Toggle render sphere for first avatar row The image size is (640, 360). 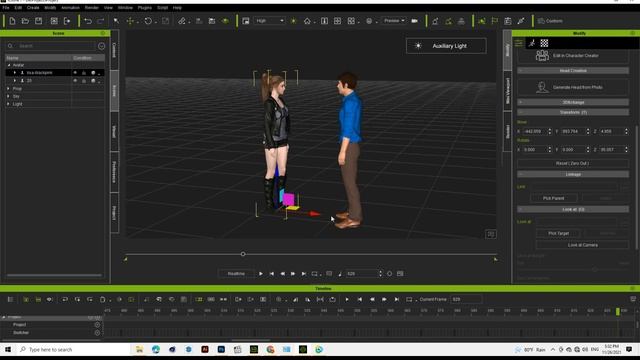(93, 73)
